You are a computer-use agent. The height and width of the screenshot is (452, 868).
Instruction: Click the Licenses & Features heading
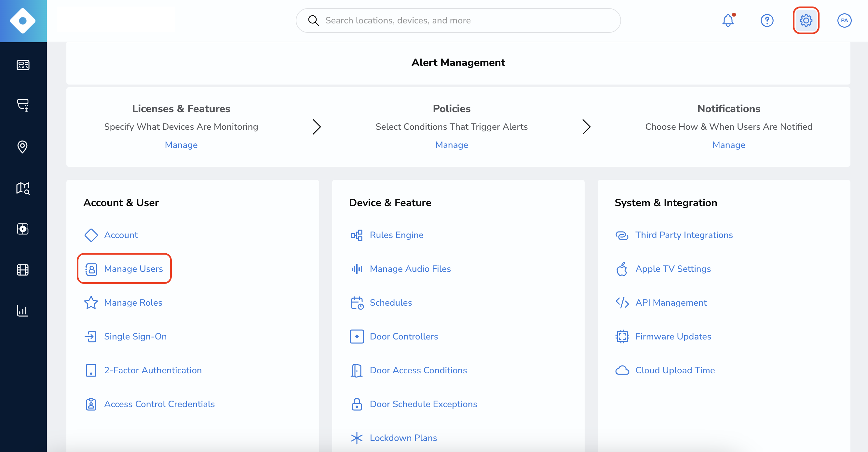click(181, 109)
